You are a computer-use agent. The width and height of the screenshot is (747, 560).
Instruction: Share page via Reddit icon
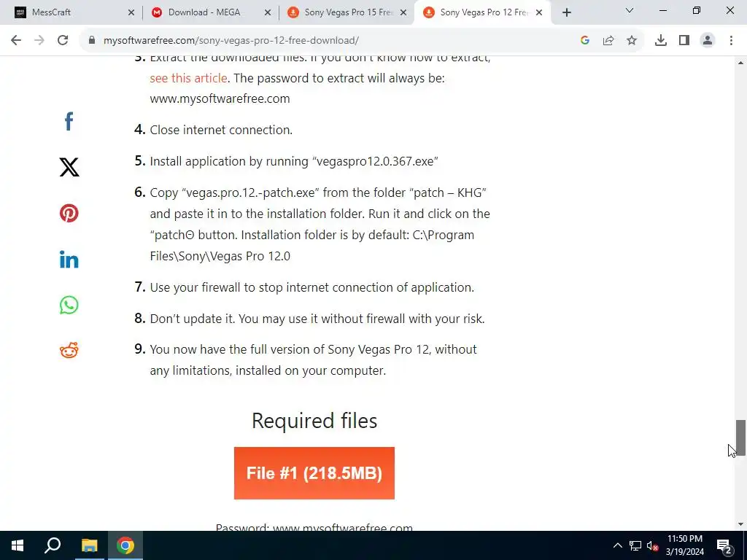[69, 351]
